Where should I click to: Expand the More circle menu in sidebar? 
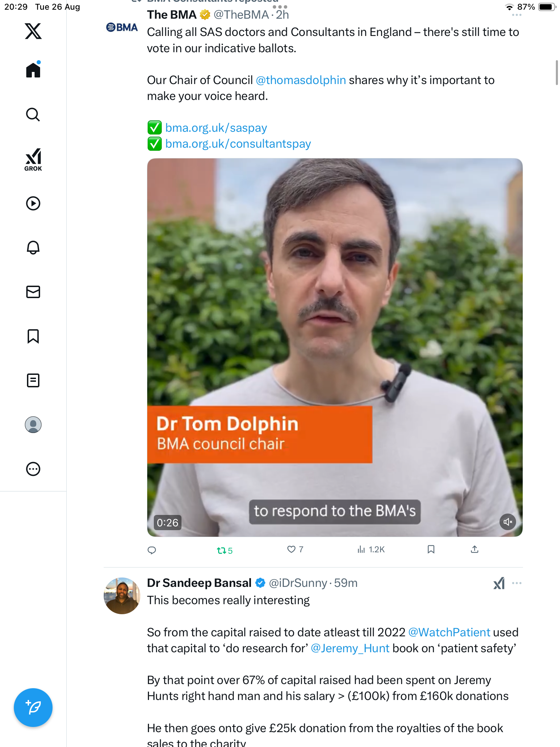(x=33, y=469)
